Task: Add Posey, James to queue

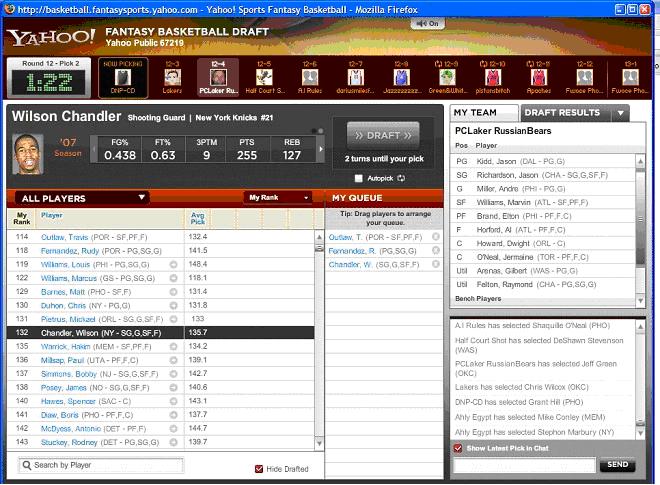Action: pyautogui.click(x=173, y=388)
